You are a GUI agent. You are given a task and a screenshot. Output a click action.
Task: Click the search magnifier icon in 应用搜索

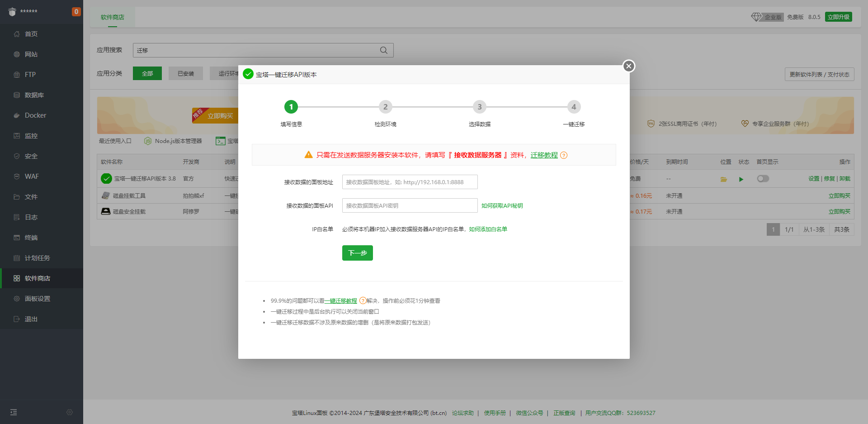[384, 50]
